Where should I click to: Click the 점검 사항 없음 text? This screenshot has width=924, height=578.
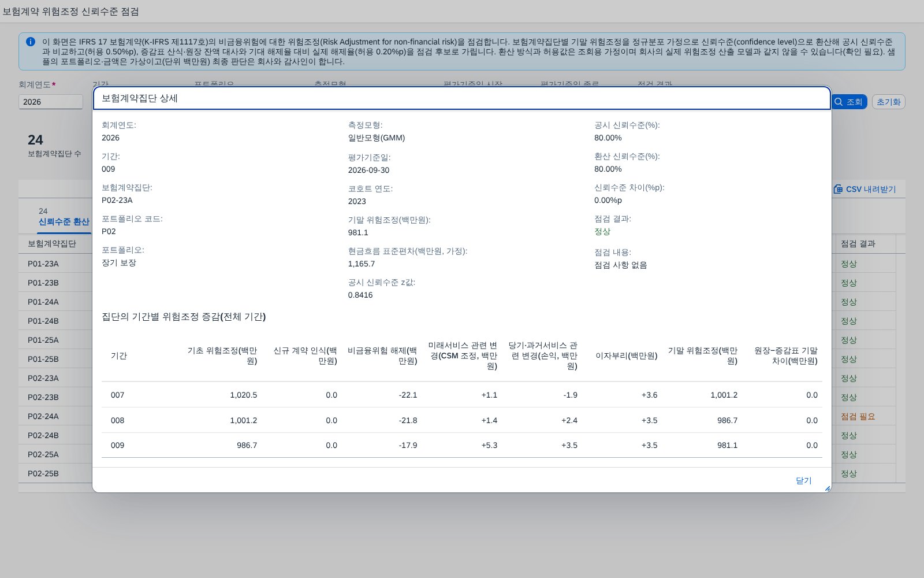point(621,265)
